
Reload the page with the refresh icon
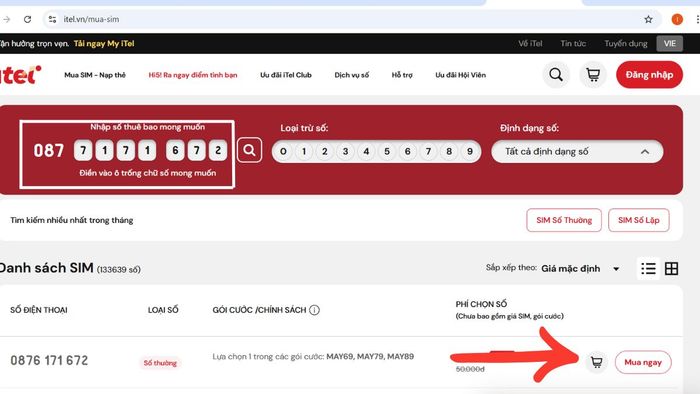tap(27, 19)
